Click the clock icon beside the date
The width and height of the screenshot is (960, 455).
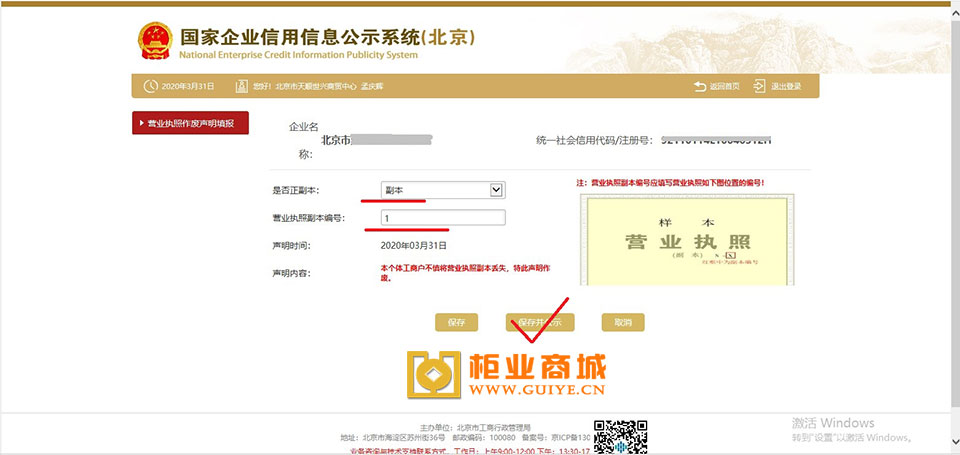point(150,86)
